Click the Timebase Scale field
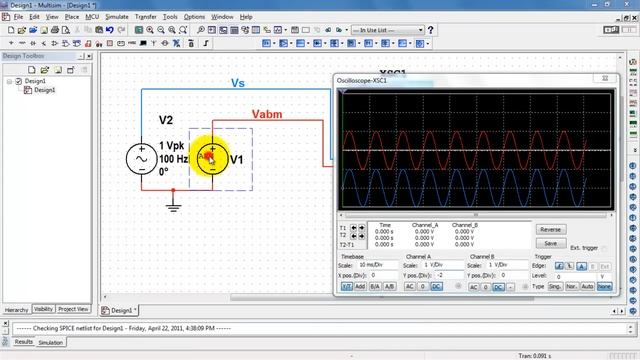Viewport: 640px width, 360px height. (378, 265)
